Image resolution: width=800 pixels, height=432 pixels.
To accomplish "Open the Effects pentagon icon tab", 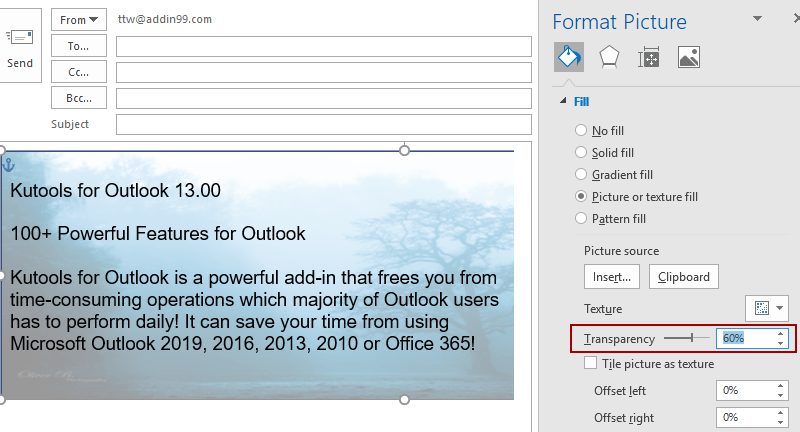I will pyautogui.click(x=608, y=57).
